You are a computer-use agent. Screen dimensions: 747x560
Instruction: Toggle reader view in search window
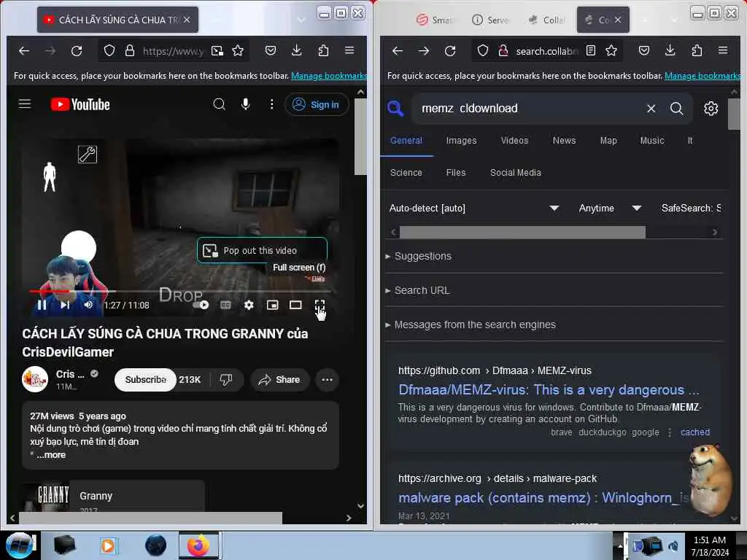(x=591, y=50)
